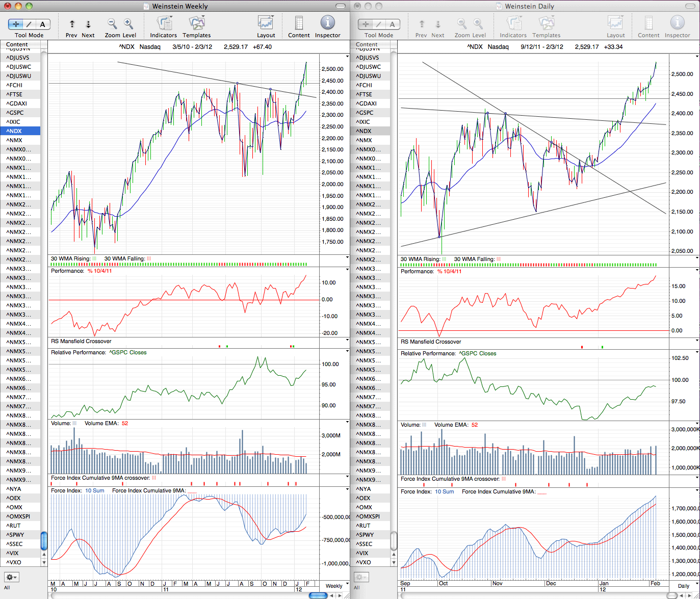Zoom out magnifier in Weekly toolbar
The height and width of the screenshot is (599, 700).
(x=112, y=23)
